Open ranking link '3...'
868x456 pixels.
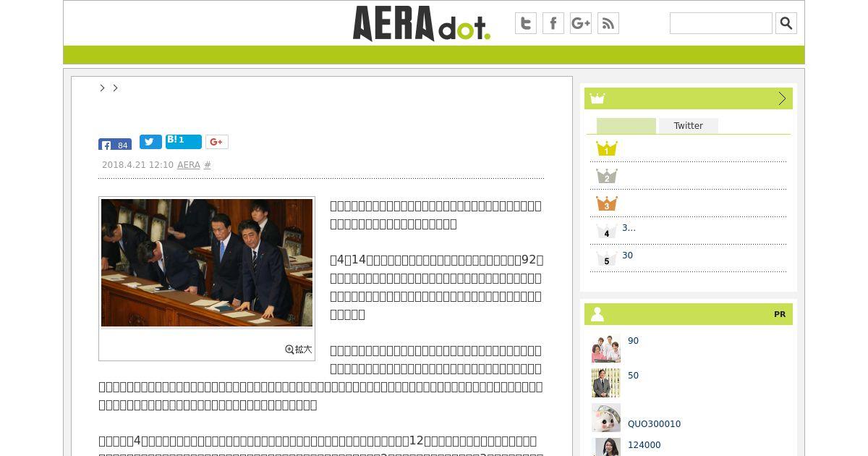pyautogui.click(x=629, y=228)
